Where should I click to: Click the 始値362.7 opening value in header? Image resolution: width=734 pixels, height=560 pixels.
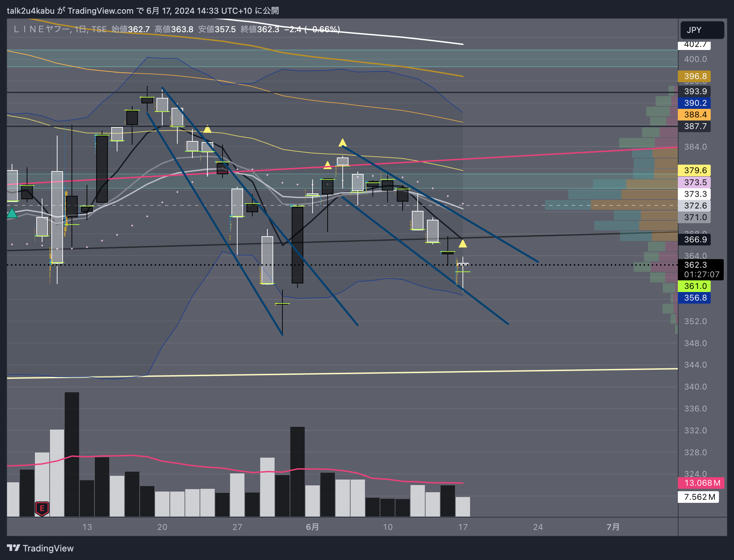pyautogui.click(x=130, y=29)
